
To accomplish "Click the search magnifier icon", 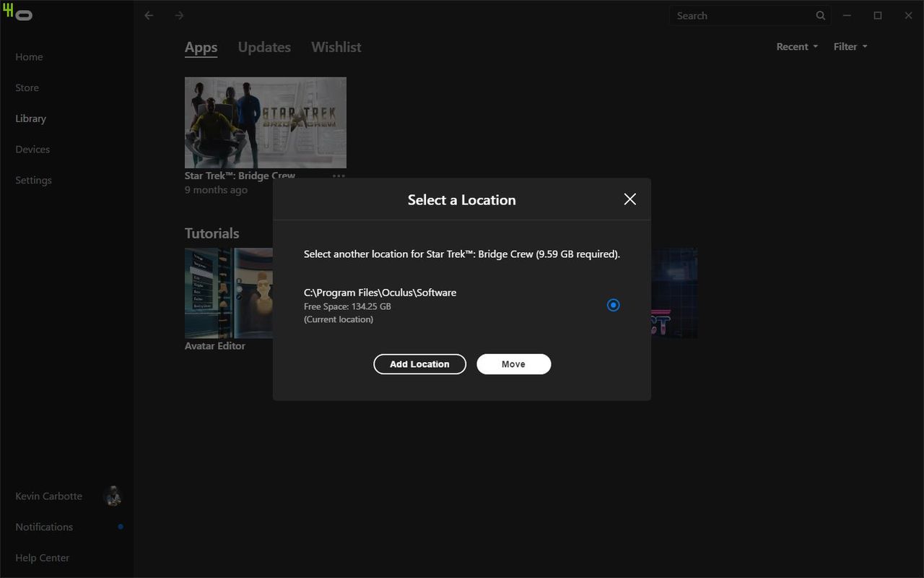I will pos(821,15).
